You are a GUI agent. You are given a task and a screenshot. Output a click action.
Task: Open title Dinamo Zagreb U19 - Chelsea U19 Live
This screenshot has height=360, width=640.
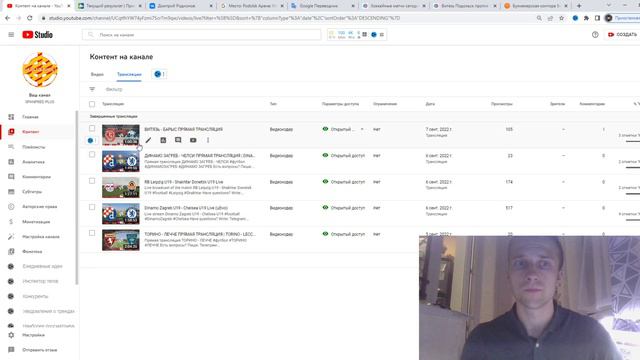click(186, 208)
